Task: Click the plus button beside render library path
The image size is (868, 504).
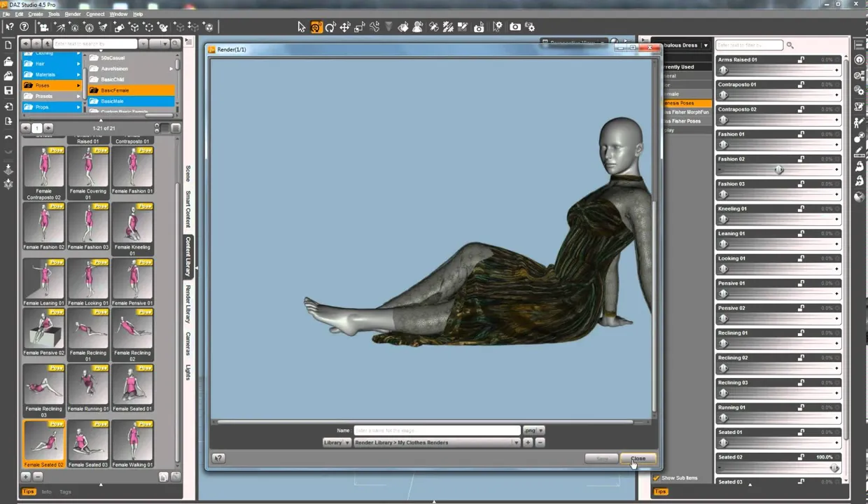Action: click(x=528, y=442)
